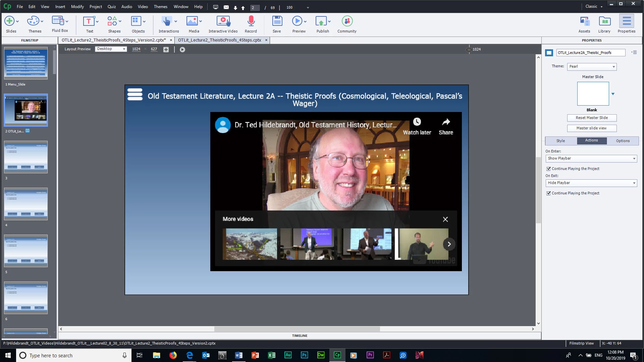Image resolution: width=644 pixels, height=362 pixels.
Task: Open the Publish toolbar icon
Action: tap(321, 22)
